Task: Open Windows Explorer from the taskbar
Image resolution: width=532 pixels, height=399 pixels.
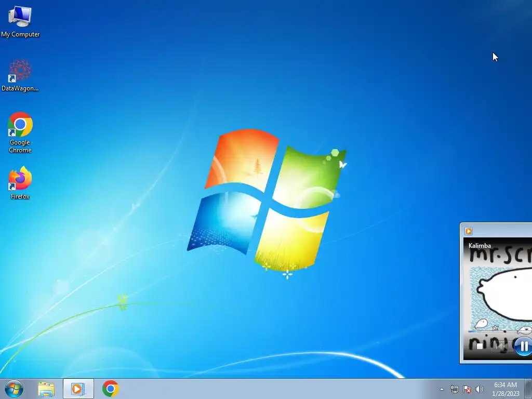Action: (46, 389)
